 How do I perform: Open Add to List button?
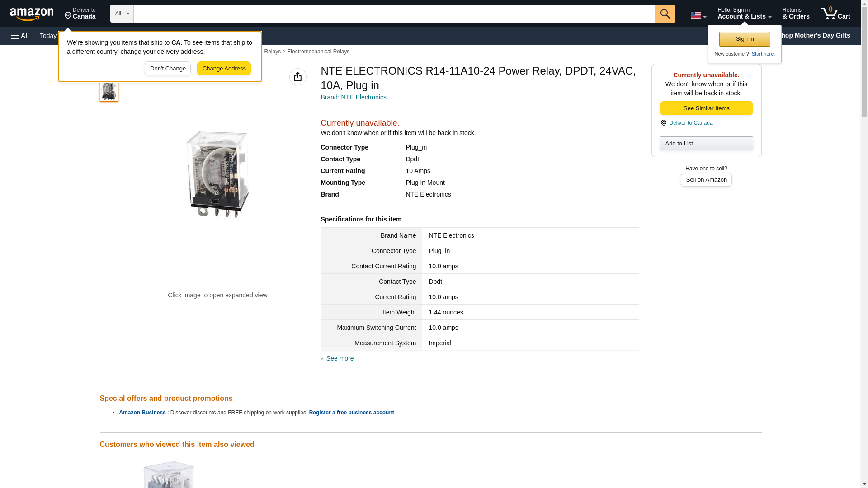point(706,143)
